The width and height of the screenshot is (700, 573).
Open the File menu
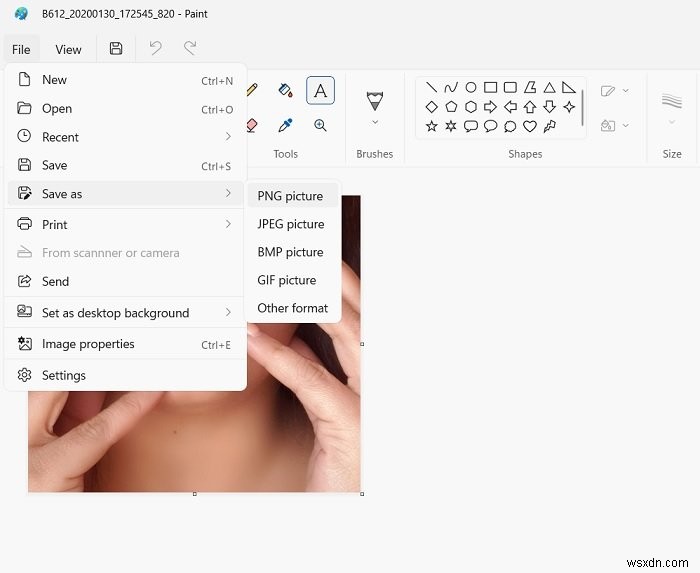21,49
